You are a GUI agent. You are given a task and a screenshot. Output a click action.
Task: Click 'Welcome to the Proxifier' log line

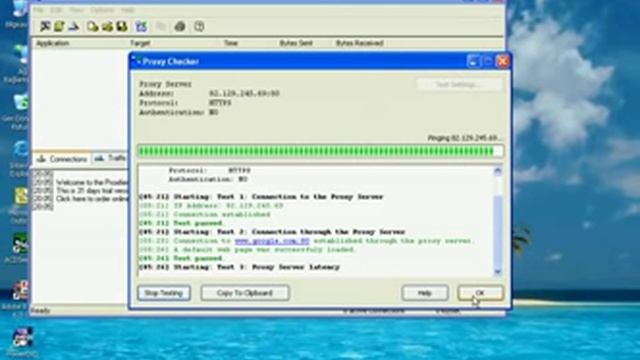point(92,182)
